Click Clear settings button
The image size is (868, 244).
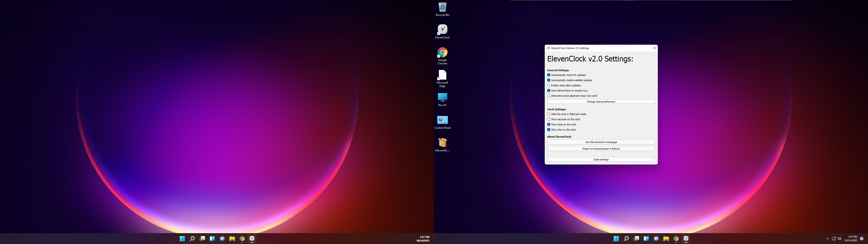coord(601,159)
